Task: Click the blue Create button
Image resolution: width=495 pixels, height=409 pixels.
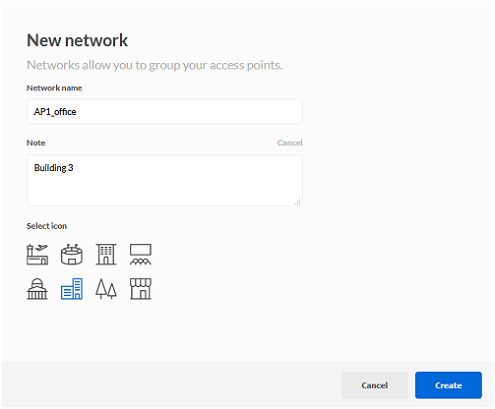Action: pos(448,385)
